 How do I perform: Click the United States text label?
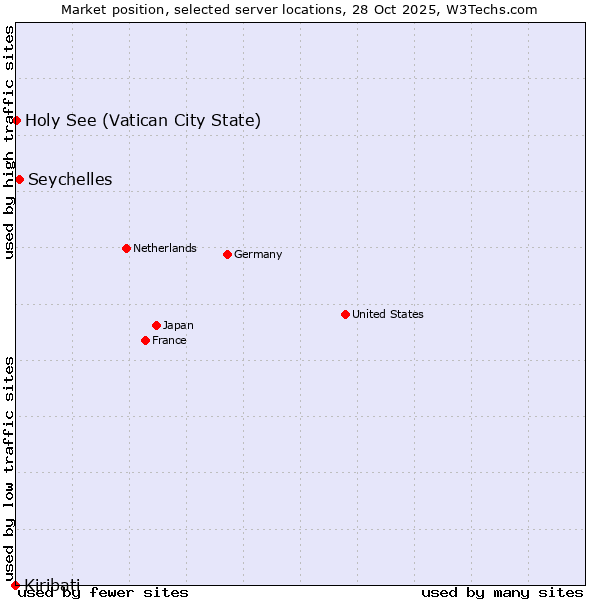(387, 314)
